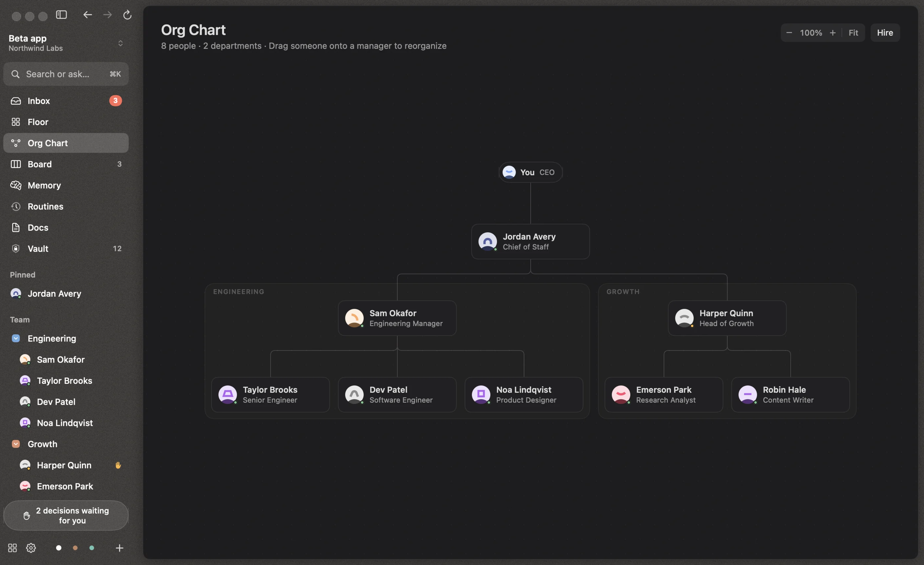Select the Robin Hale Content Writer card
Viewport: 924px width, 565px height.
(790, 395)
